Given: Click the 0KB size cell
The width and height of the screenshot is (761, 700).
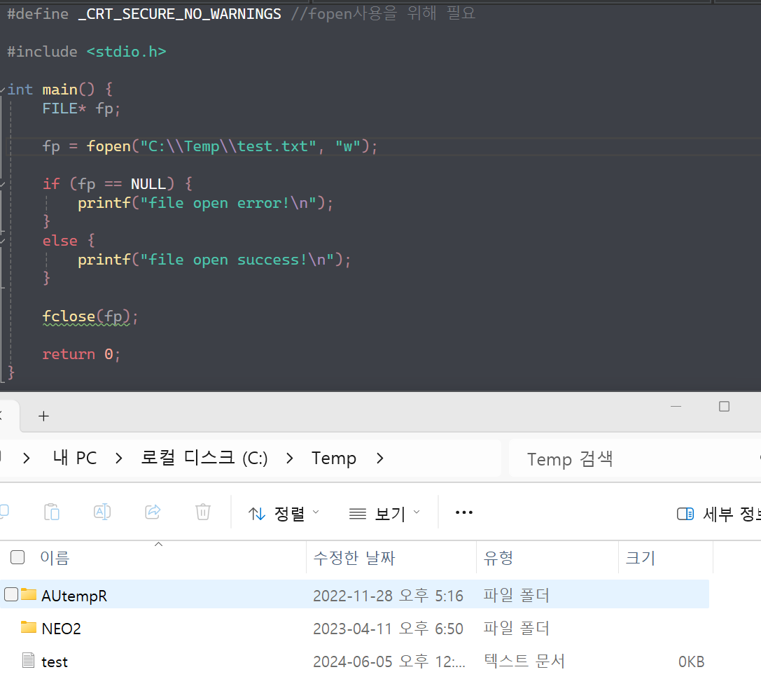Looking at the screenshot, I should (x=691, y=661).
